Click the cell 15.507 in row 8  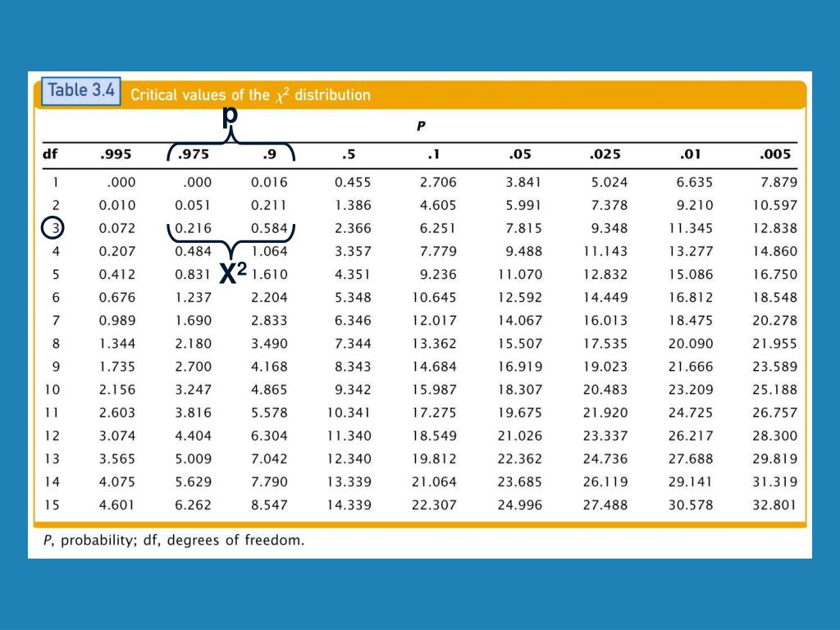519,344
